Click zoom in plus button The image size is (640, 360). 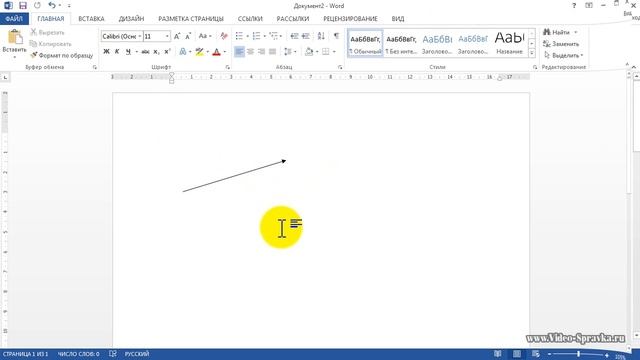tap(607, 355)
